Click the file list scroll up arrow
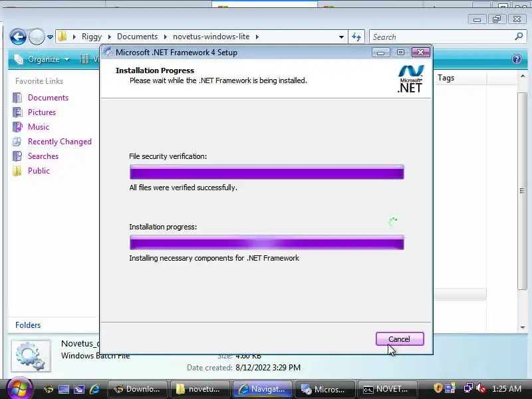Image resolution: width=532 pixels, height=399 pixels. 523,76
